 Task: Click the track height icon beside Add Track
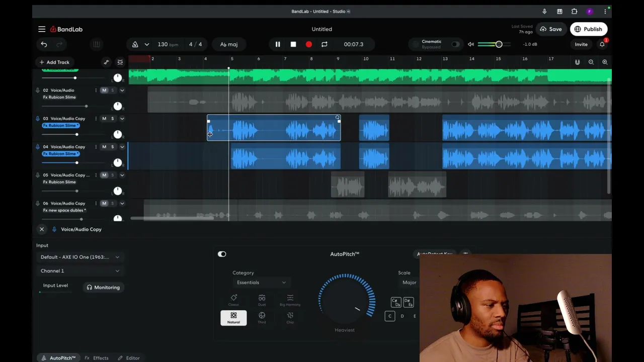(x=120, y=62)
